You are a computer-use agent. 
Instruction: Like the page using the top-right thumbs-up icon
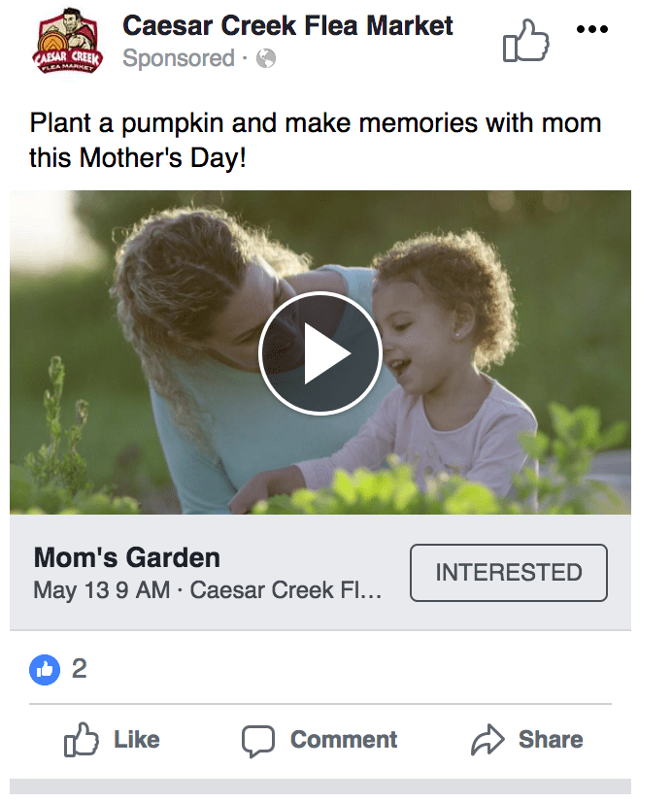pos(525,42)
